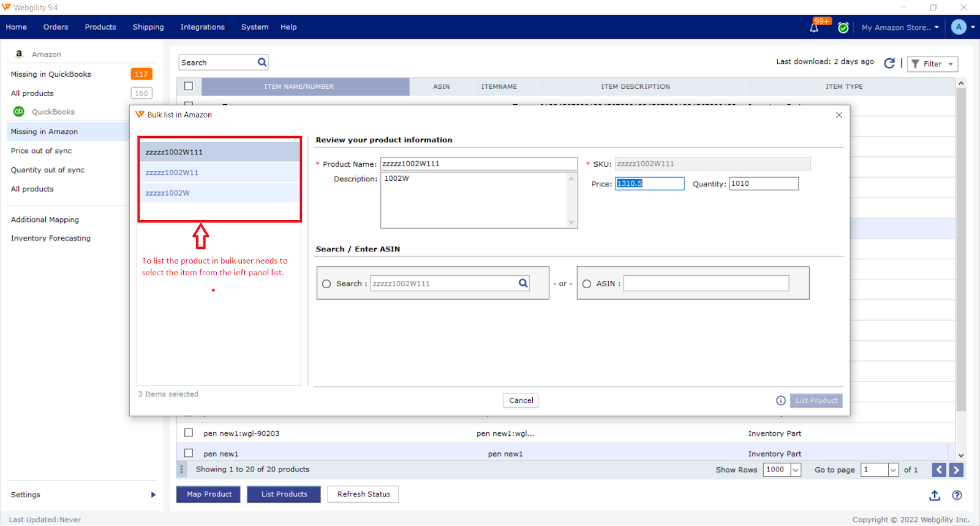The image size is (980, 526).
Task: Open the Filter dropdown arrow
Action: (x=951, y=64)
